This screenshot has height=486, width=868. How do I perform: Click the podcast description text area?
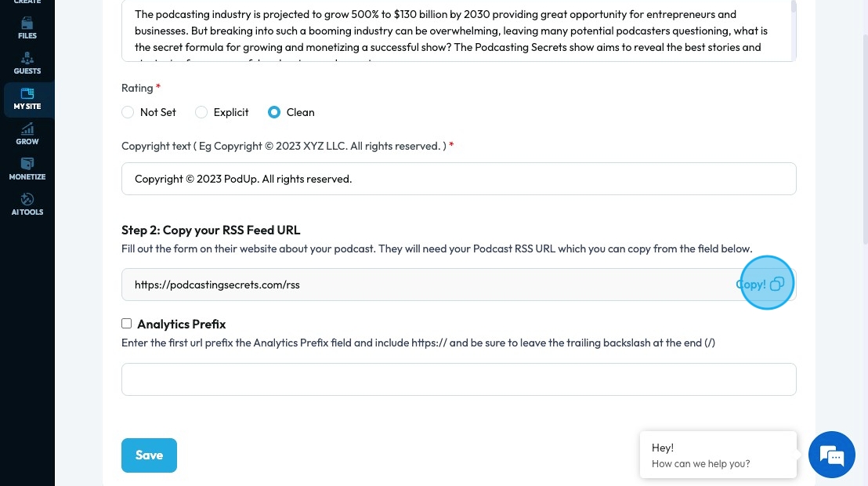(454, 31)
